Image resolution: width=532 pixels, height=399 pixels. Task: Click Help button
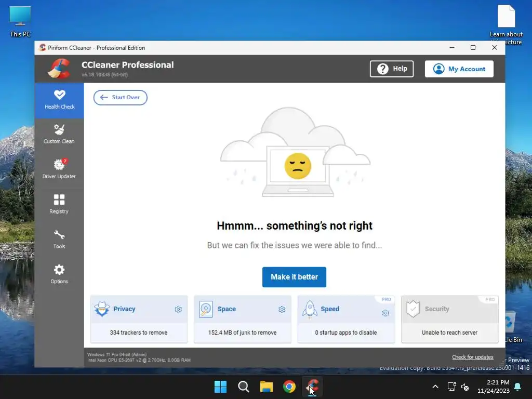(x=392, y=69)
